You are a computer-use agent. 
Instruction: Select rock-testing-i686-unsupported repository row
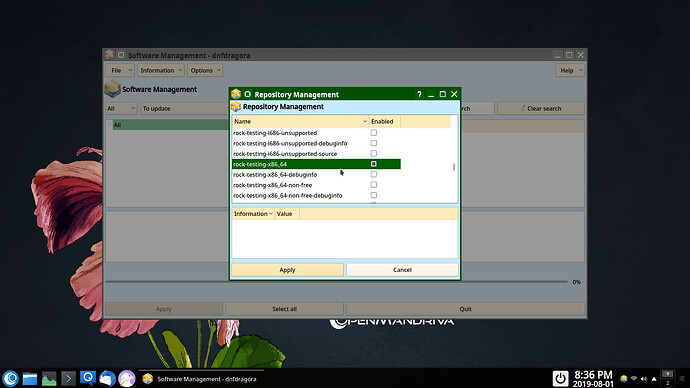(316, 133)
